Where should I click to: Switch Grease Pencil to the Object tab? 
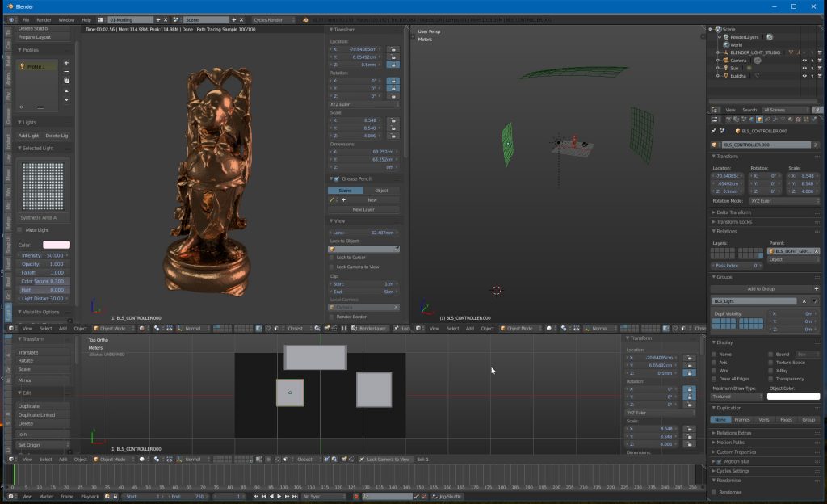tap(380, 190)
